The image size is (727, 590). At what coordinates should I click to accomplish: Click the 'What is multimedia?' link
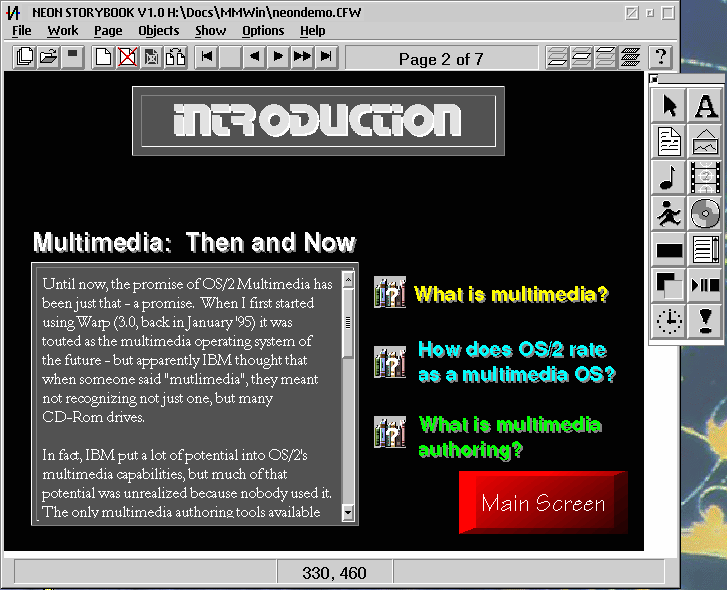pos(511,294)
